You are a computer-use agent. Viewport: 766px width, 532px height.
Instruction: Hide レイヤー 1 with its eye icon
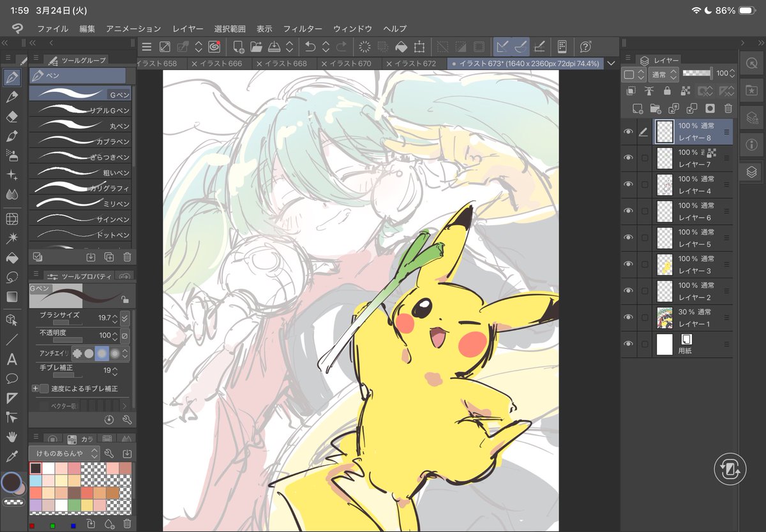(x=628, y=317)
